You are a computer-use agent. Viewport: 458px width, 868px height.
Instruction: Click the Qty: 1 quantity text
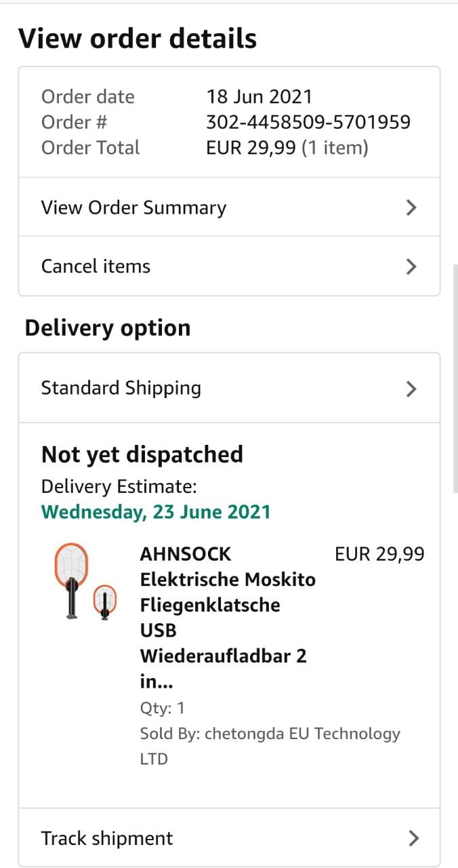163,708
